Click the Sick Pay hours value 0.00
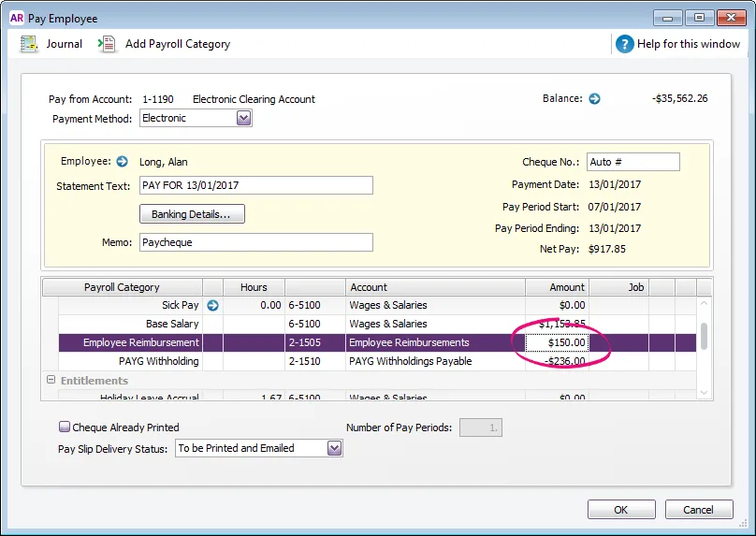Image resolution: width=756 pixels, height=536 pixels. coord(270,305)
